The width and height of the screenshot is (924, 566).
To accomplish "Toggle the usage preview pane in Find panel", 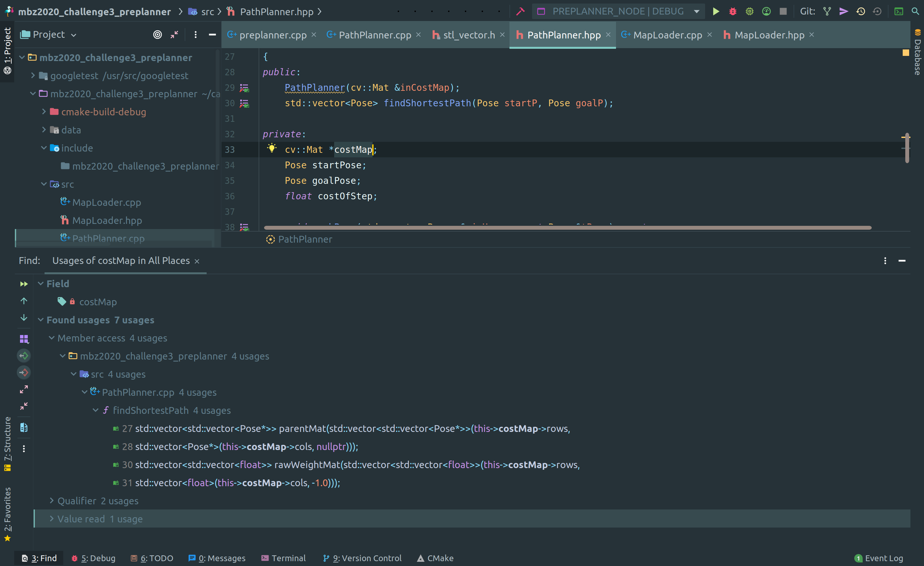I will point(24,427).
